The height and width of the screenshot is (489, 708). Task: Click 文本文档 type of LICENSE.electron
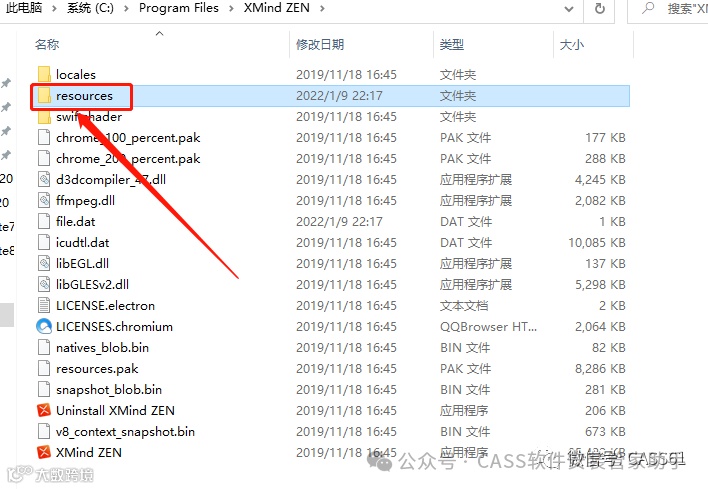[464, 306]
